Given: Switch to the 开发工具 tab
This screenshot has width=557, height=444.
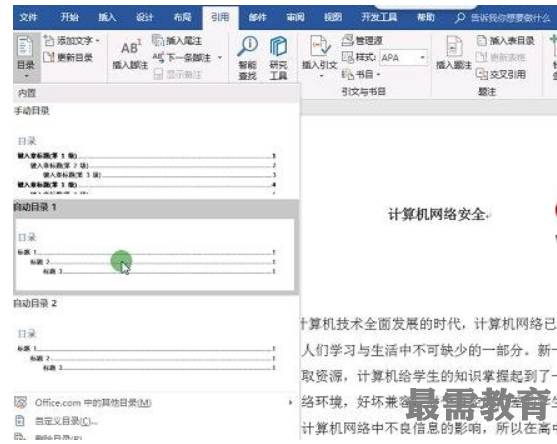Looking at the screenshot, I should [x=379, y=17].
